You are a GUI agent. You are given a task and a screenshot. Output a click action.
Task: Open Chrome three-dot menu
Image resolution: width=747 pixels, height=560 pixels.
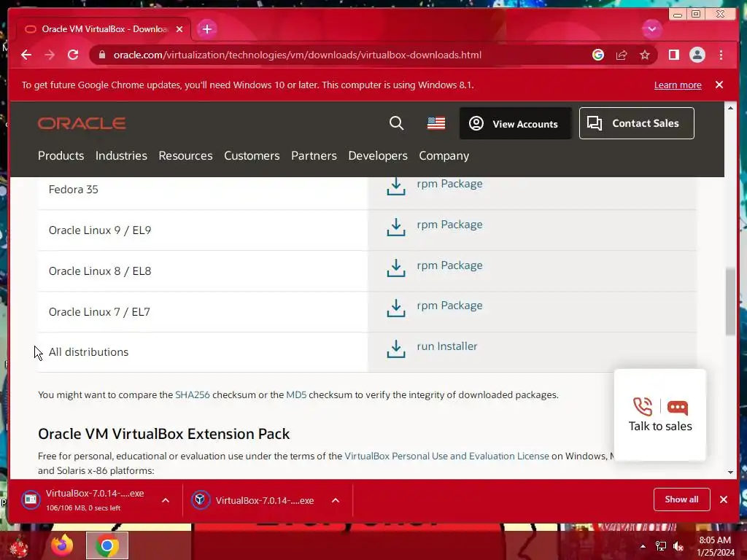[x=721, y=55]
